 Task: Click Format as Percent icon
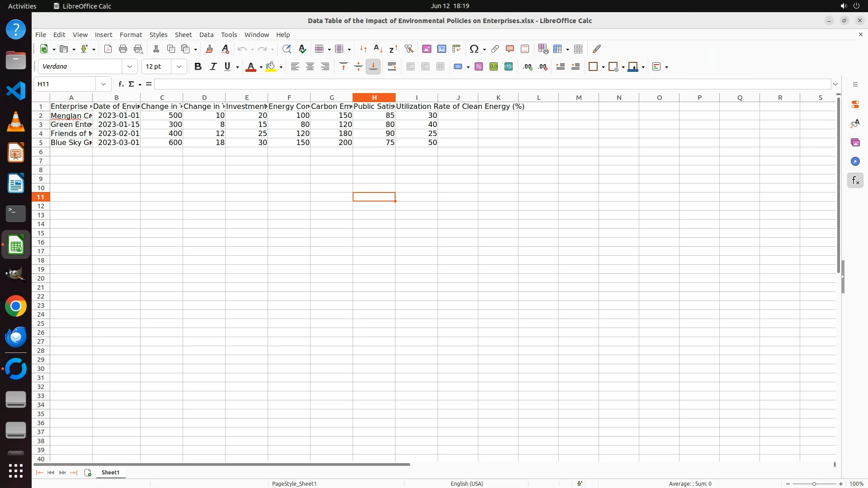pyautogui.click(x=479, y=67)
